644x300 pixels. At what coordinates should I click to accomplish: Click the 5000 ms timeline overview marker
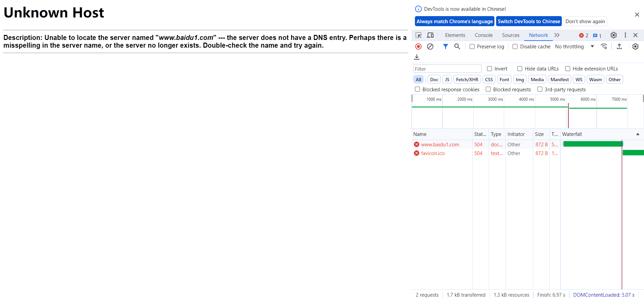[x=557, y=99]
